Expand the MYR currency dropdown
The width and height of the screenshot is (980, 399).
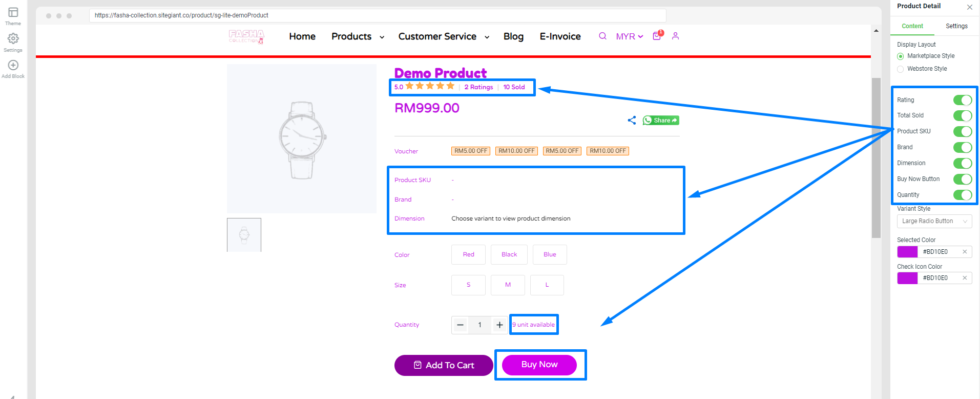(x=629, y=36)
